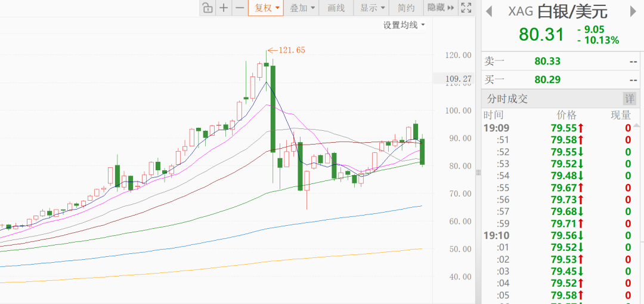Viewport: 644px width, 304px height.
Task: Click the 买一 bid price 80.29
Action: (x=547, y=79)
